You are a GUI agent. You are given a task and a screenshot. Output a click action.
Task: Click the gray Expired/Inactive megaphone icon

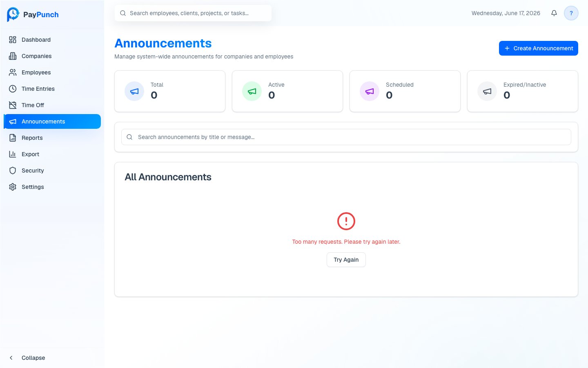click(x=487, y=91)
